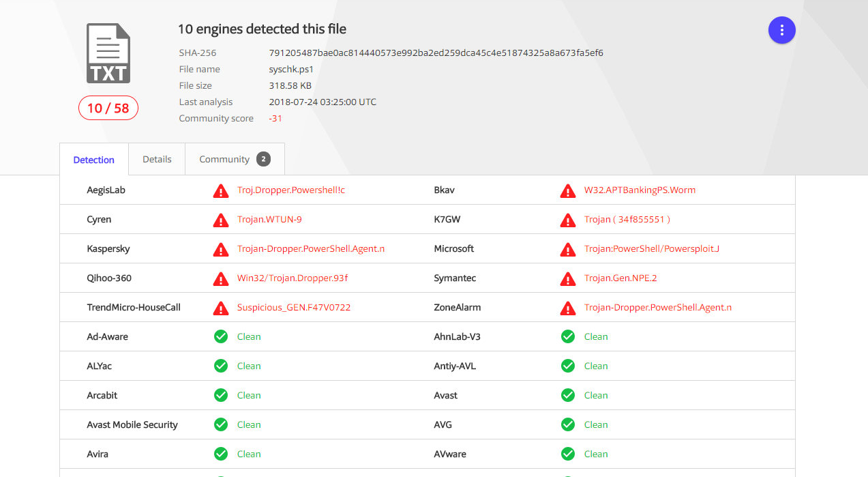Click the community score value -31
The height and width of the screenshot is (477, 868).
tap(275, 118)
